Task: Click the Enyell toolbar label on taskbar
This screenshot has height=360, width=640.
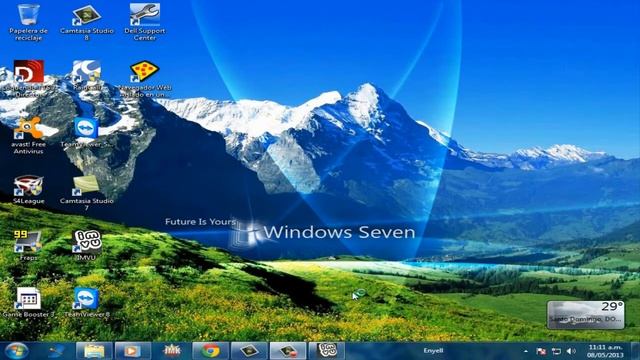Action: click(x=433, y=351)
